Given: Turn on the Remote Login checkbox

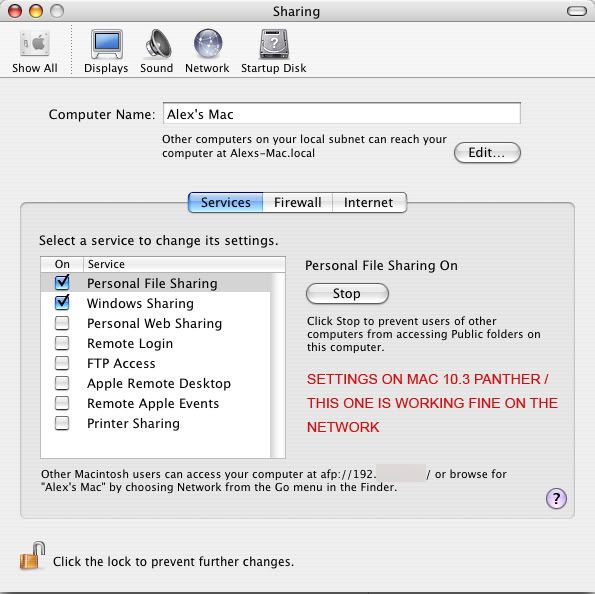Looking at the screenshot, I should (62, 343).
